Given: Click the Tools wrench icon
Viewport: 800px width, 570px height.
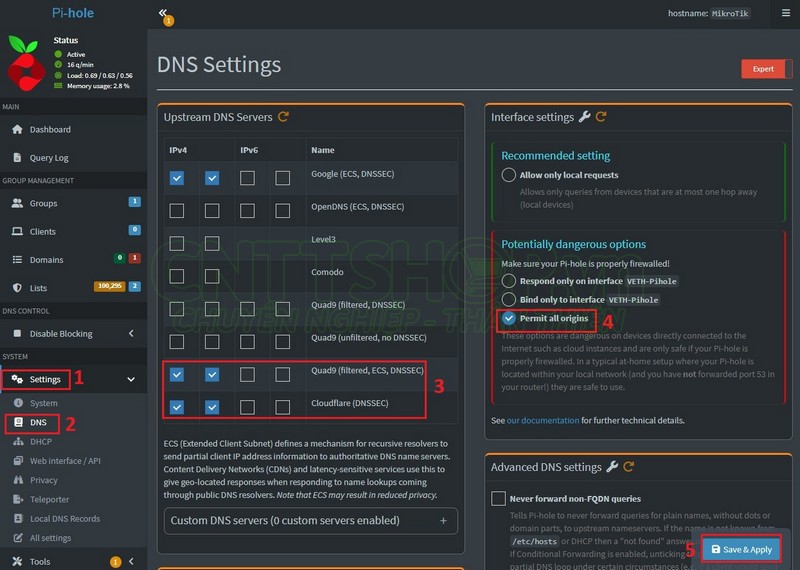Looking at the screenshot, I should click(x=17, y=561).
